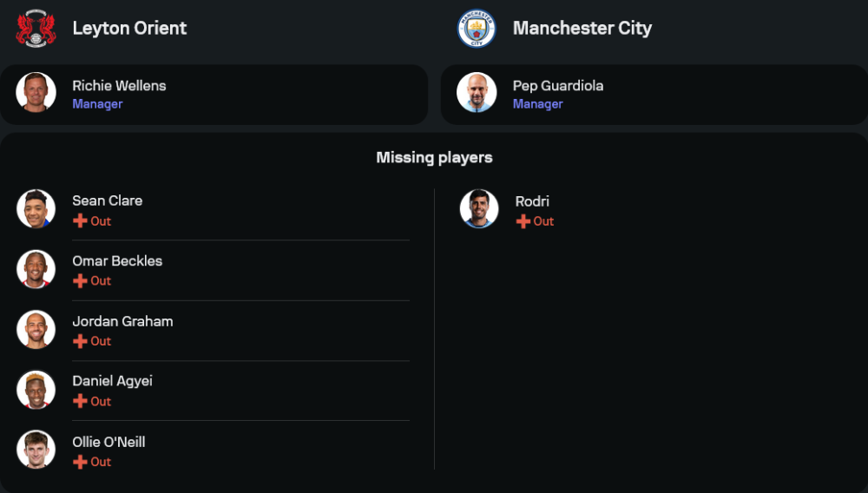Open Richie Wellens' manager photo

pos(36,92)
